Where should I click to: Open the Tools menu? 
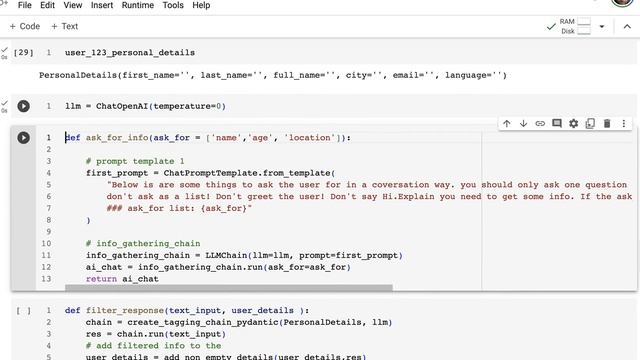pyautogui.click(x=173, y=5)
